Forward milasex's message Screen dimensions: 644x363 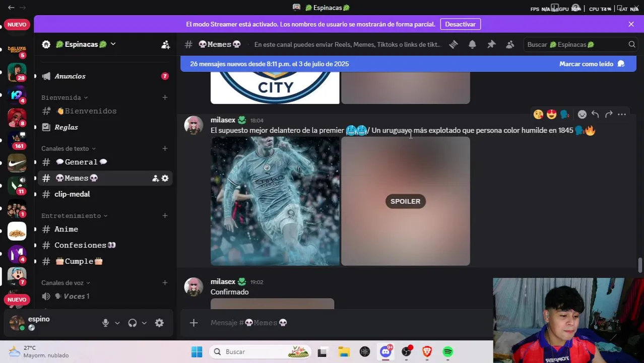point(609,114)
